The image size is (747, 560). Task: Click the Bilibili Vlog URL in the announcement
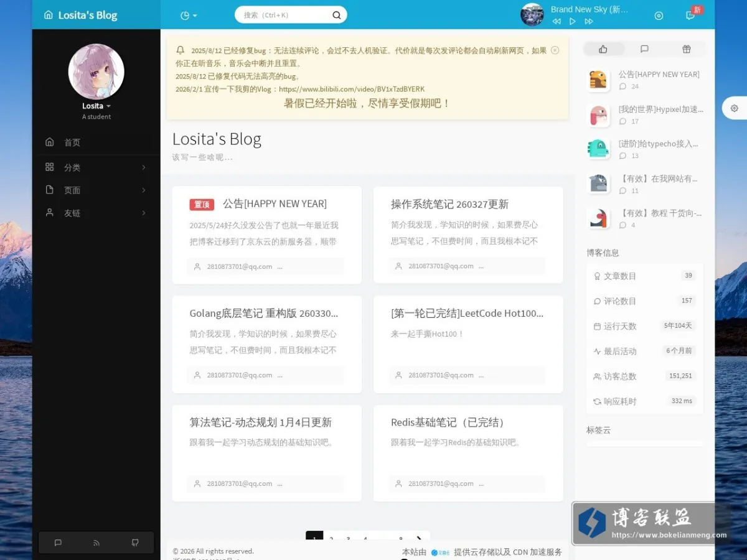(352, 89)
